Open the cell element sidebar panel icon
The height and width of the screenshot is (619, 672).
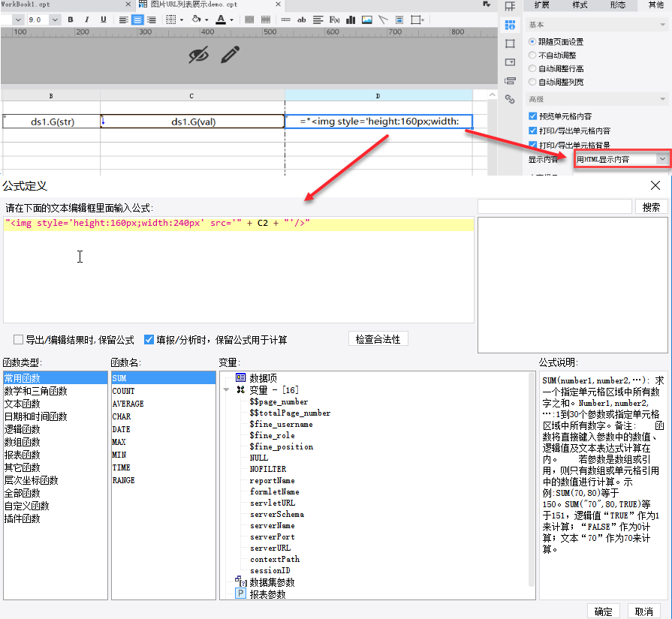510,7
